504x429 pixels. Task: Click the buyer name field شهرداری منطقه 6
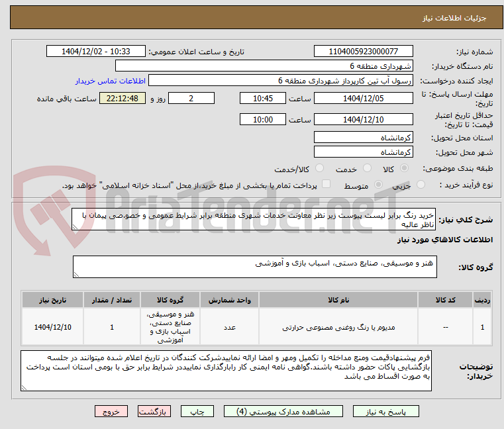(264, 66)
